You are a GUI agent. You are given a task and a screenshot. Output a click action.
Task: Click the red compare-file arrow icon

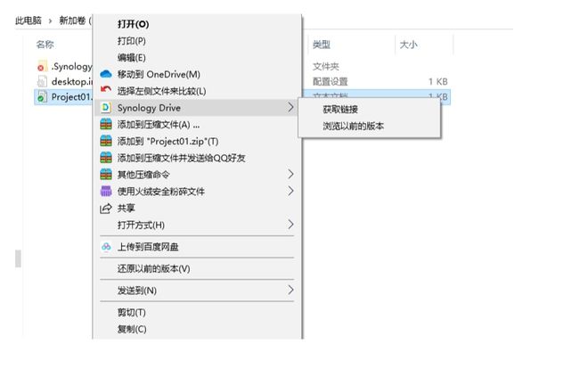(106, 91)
